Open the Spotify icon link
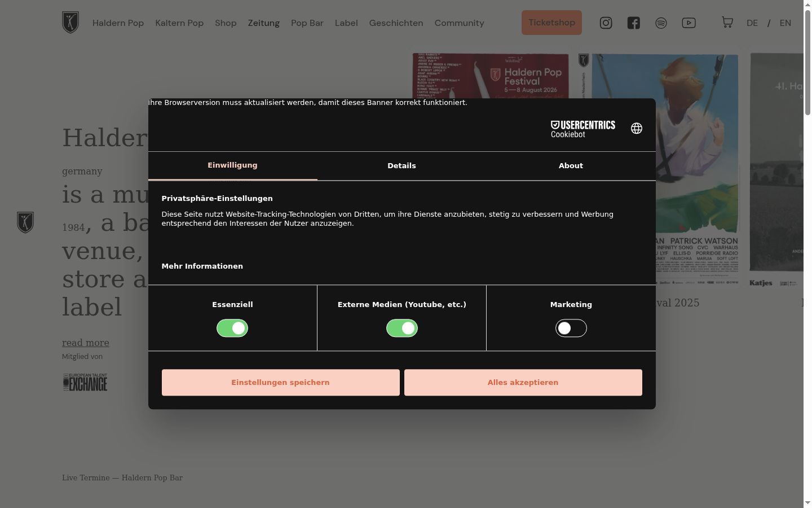 point(661,23)
